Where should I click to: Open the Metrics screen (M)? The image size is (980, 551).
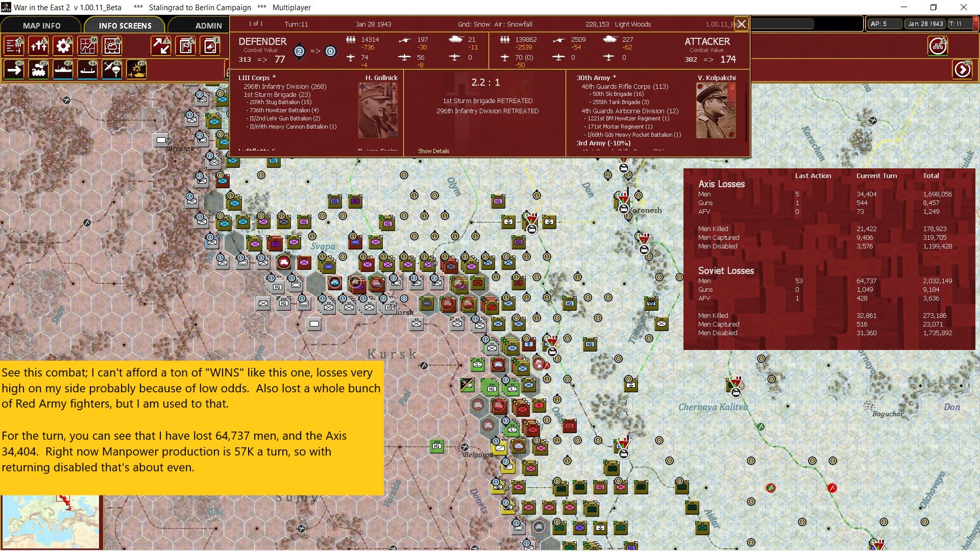[x=88, y=46]
